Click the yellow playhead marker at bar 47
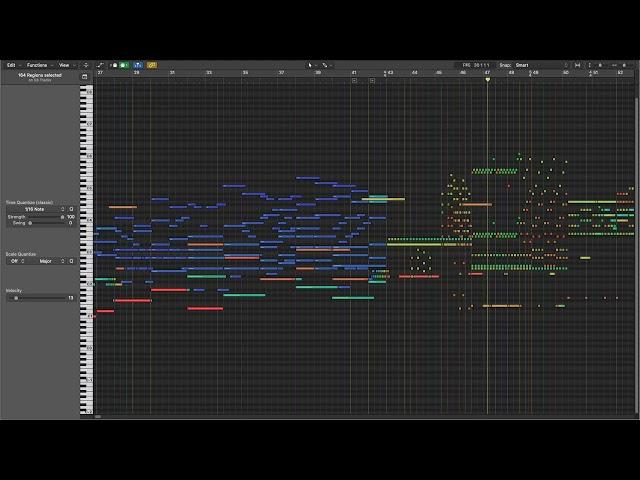This screenshot has width=640, height=480. pos(488,79)
